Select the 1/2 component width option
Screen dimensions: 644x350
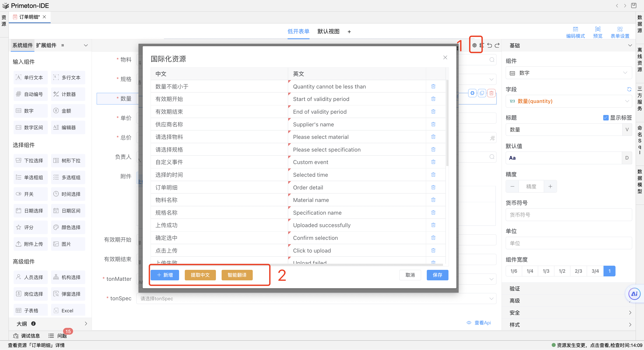click(x=562, y=271)
